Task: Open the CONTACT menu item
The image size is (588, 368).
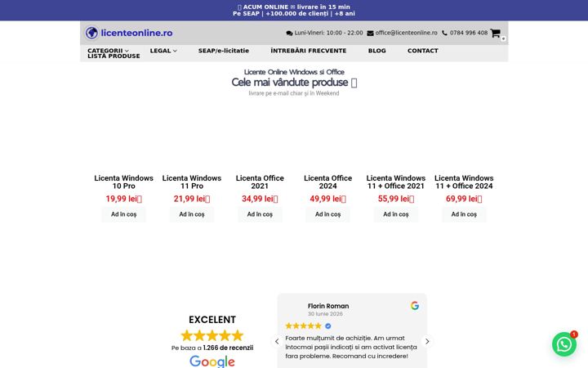Action: click(423, 51)
